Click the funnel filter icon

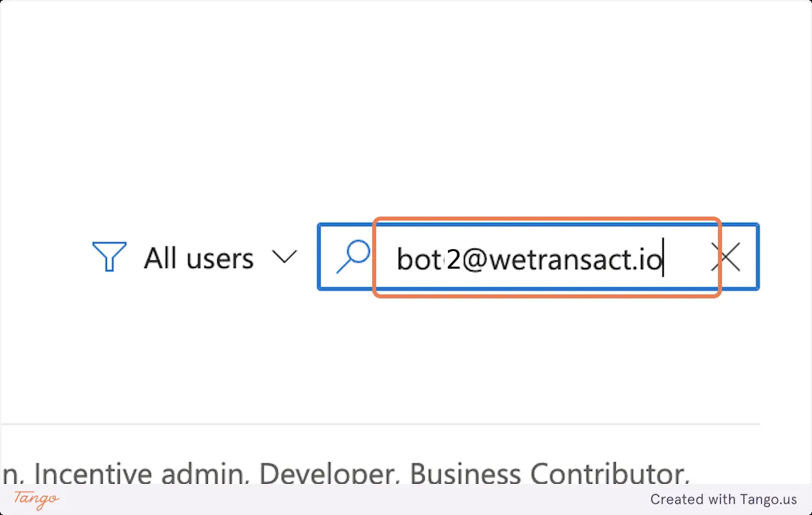[x=109, y=257]
